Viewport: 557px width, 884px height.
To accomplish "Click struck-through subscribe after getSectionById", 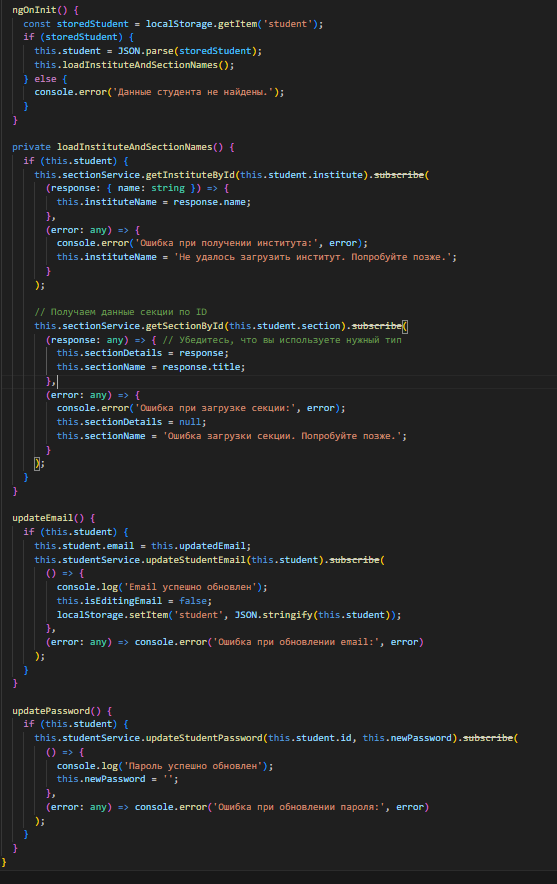I will pos(377,326).
